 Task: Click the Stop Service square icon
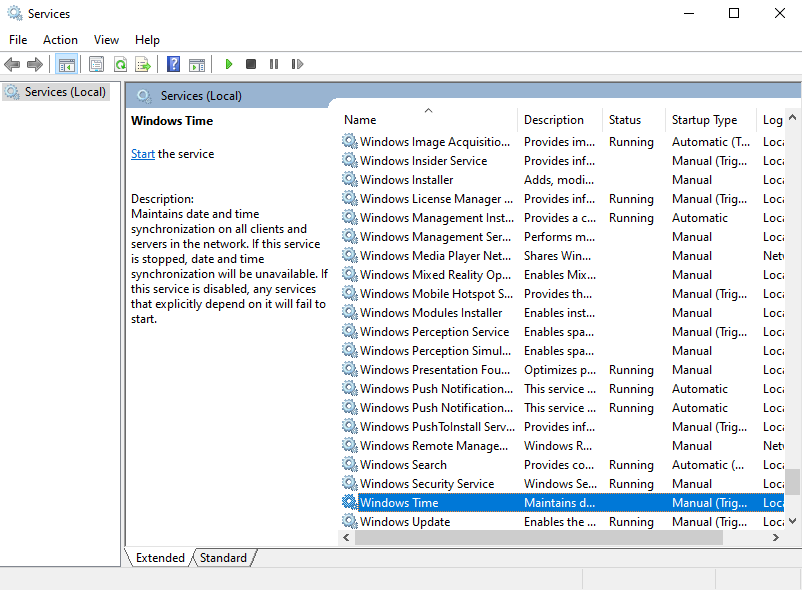[x=251, y=64]
